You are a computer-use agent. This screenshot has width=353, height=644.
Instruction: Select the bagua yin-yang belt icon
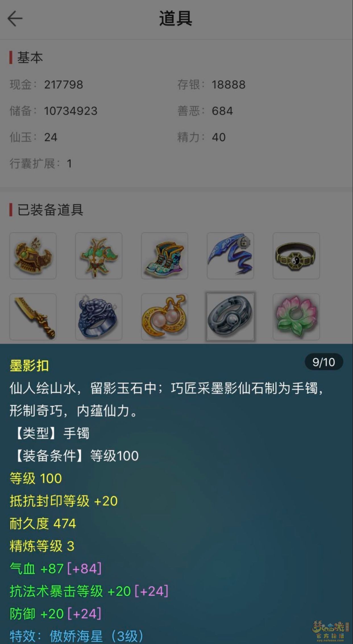point(296,256)
